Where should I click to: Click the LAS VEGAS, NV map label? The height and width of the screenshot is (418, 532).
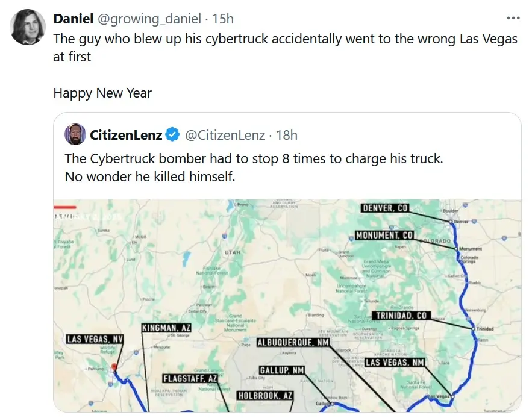coord(95,339)
